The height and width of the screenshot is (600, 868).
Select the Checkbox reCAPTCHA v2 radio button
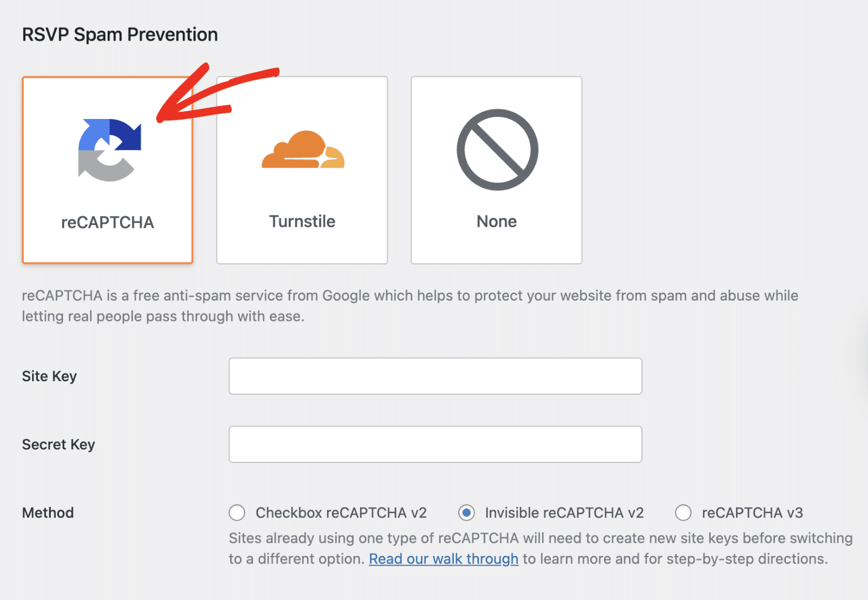pos(237,513)
